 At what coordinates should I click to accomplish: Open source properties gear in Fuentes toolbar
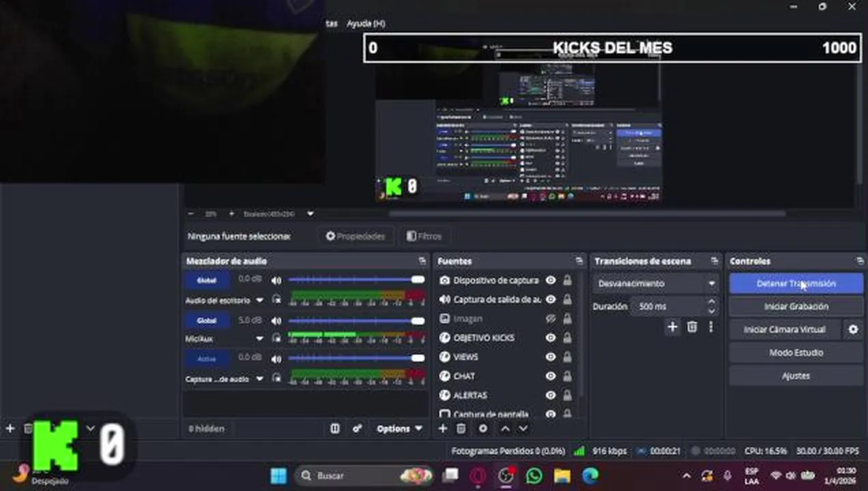coord(483,429)
